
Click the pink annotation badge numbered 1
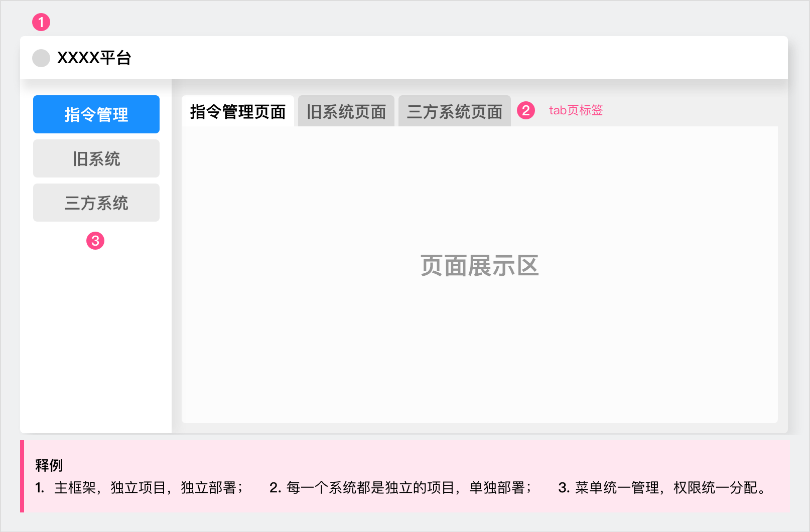click(42, 22)
